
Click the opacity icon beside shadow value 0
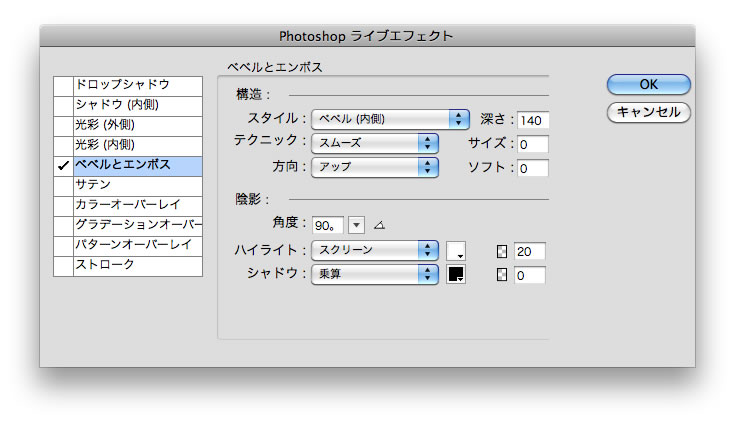(503, 274)
